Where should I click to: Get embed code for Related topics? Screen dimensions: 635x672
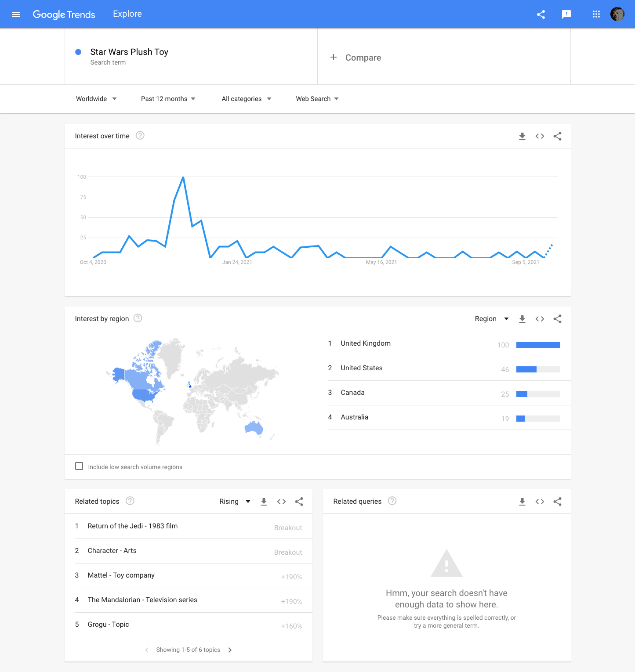pos(281,502)
